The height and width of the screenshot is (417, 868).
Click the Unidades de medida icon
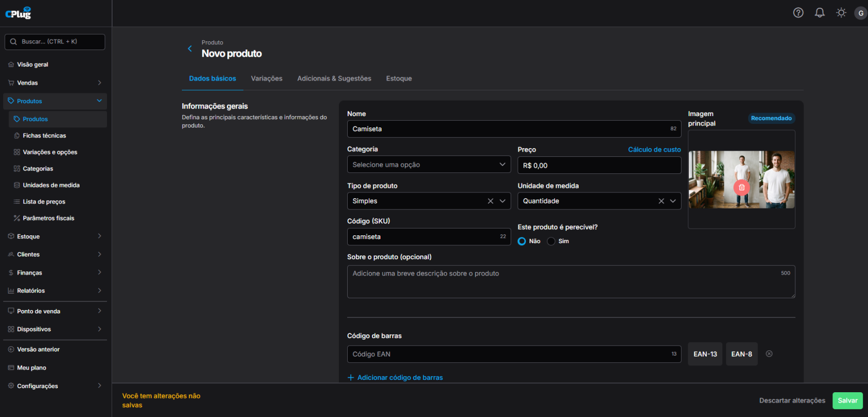tap(17, 185)
